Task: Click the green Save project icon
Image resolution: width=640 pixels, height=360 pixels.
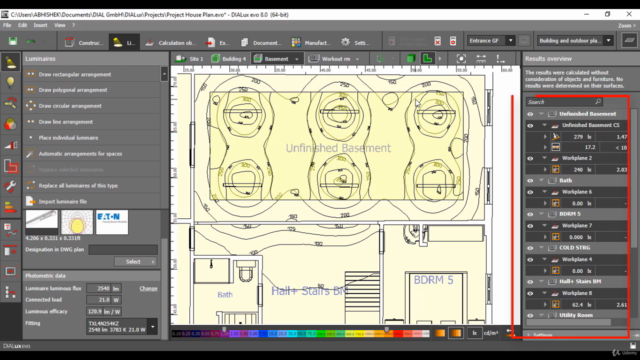Action: [13, 41]
